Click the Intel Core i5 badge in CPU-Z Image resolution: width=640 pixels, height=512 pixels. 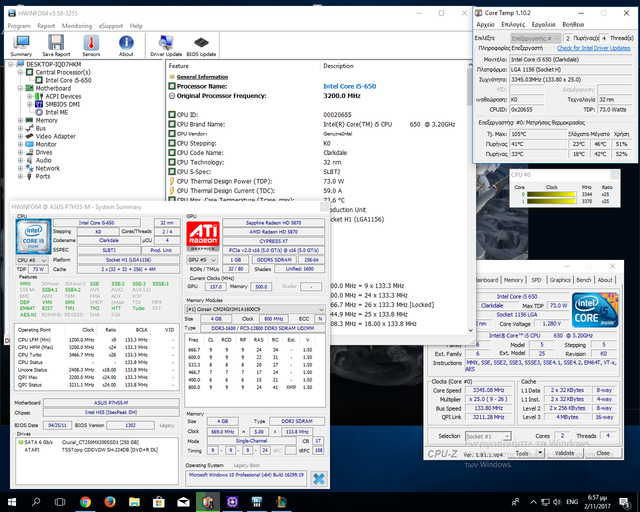[x=595, y=309]
